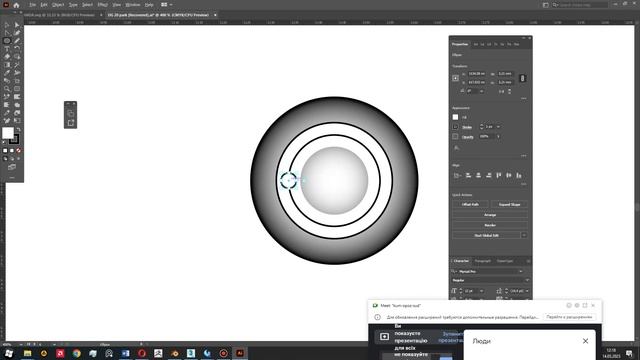The height and width of the screenshot is (360, 640).
Task: Click Horizontal Align Center icon
Action: (478, 176)
